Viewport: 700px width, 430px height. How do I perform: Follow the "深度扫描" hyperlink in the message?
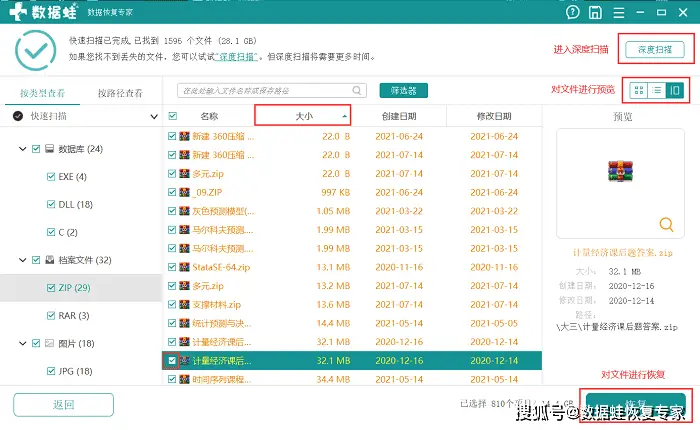tap(236, 57)
